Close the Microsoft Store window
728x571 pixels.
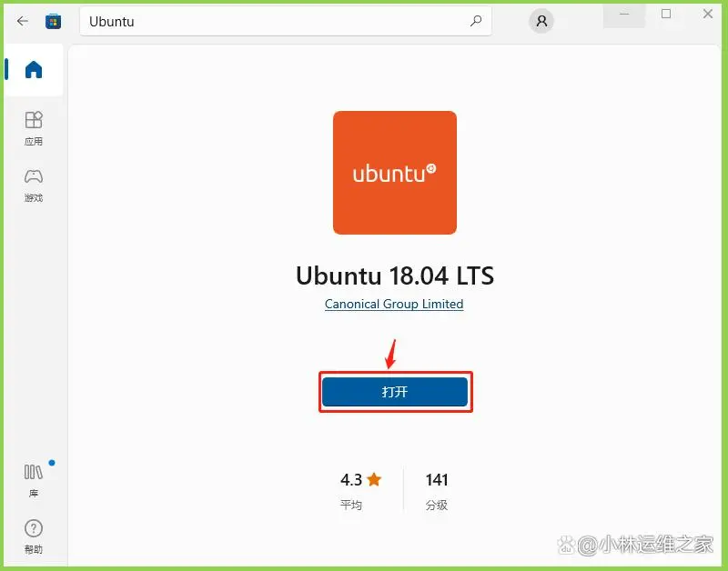pyautogui.click(x=708, y=15)
